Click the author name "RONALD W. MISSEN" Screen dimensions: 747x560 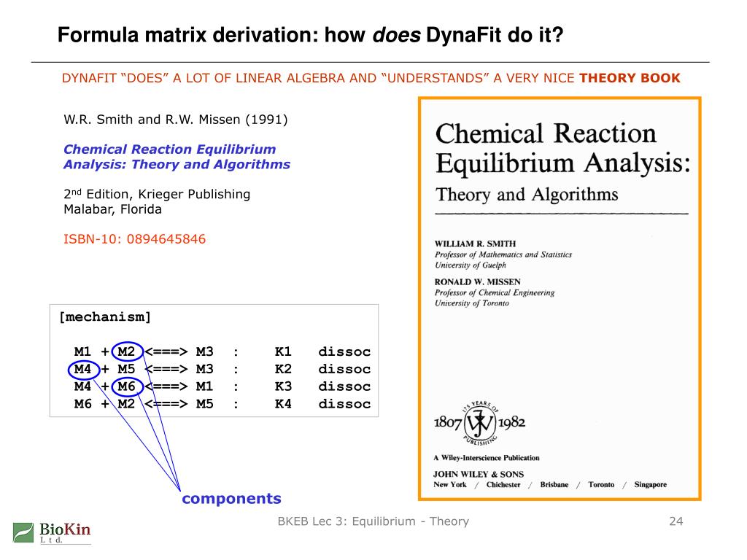point(477,282)
